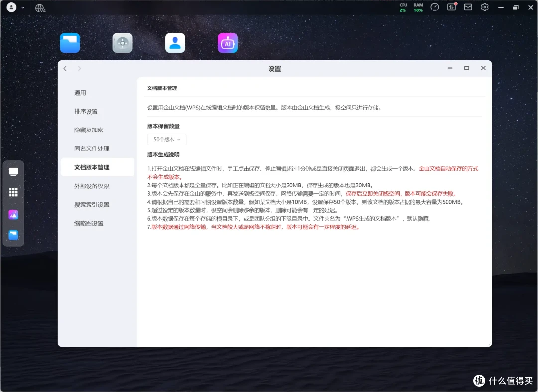Expand the arrow next to user avatar
The width and height of the screenshot is (538, 392).
(x=23, y=7)
